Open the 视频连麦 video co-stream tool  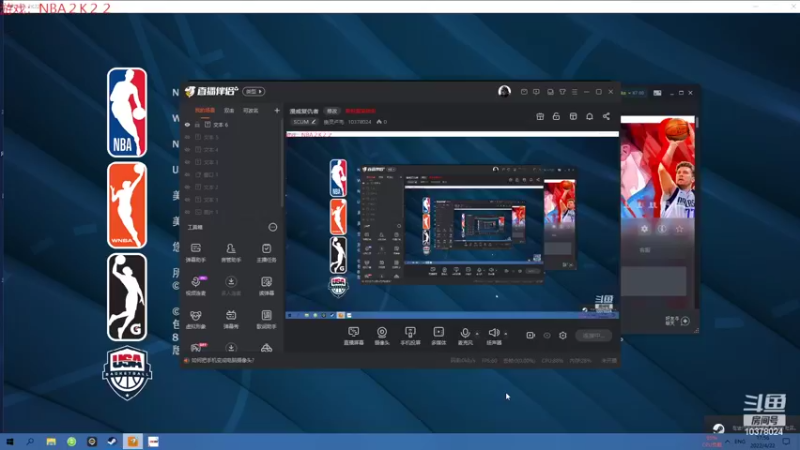[196, 286]
